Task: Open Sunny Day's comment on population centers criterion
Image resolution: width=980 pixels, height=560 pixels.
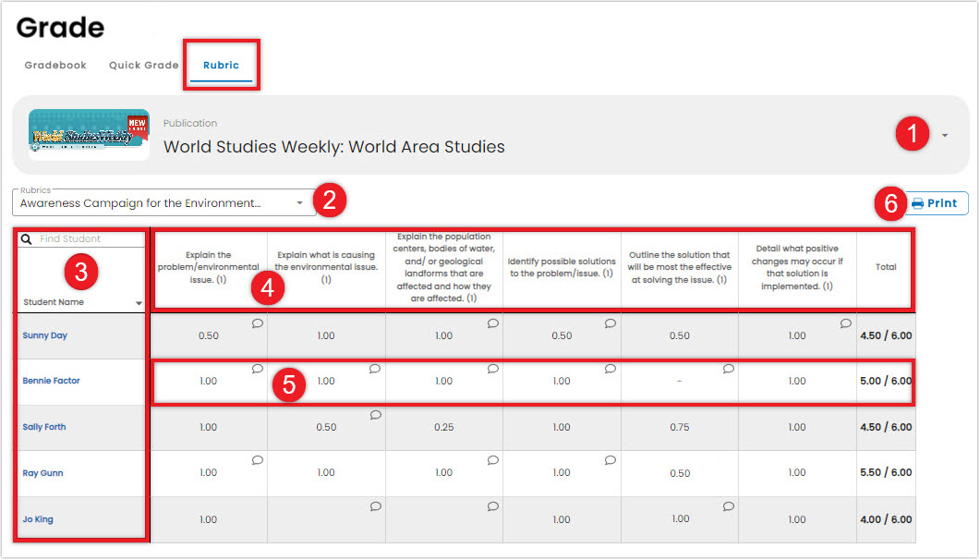Action: [493, 323]
